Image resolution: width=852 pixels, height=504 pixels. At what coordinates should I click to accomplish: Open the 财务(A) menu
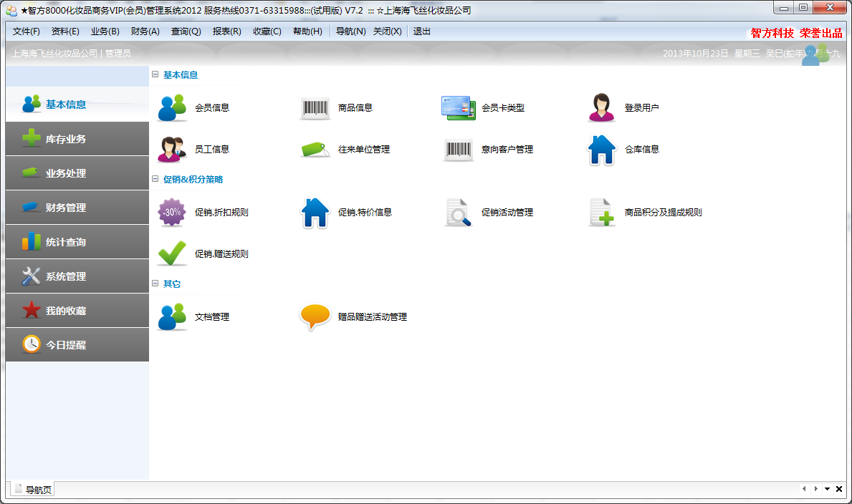(x=145, y=31)
